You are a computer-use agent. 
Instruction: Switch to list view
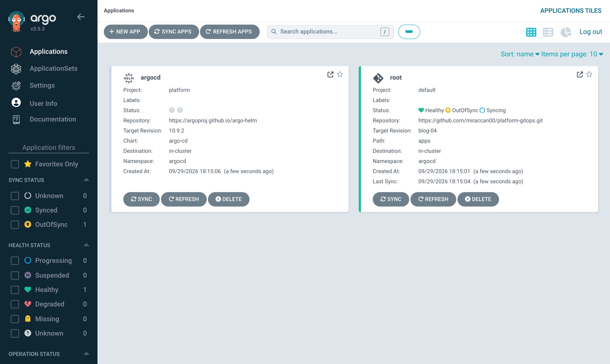(548, 32)
